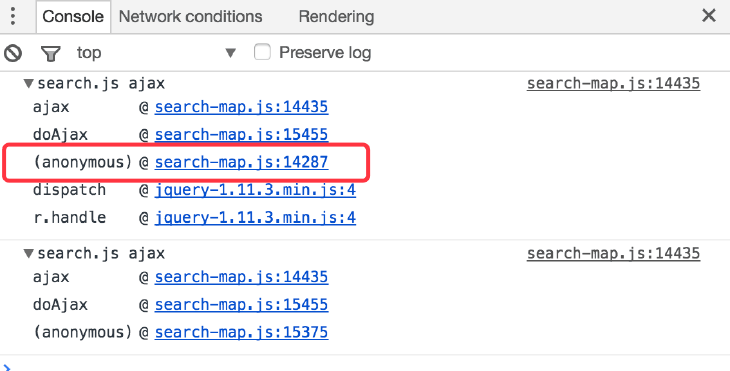Open the first ajax search-map.js:14435 stack link
The image size is (730, 371).
[x=241, y=108]
